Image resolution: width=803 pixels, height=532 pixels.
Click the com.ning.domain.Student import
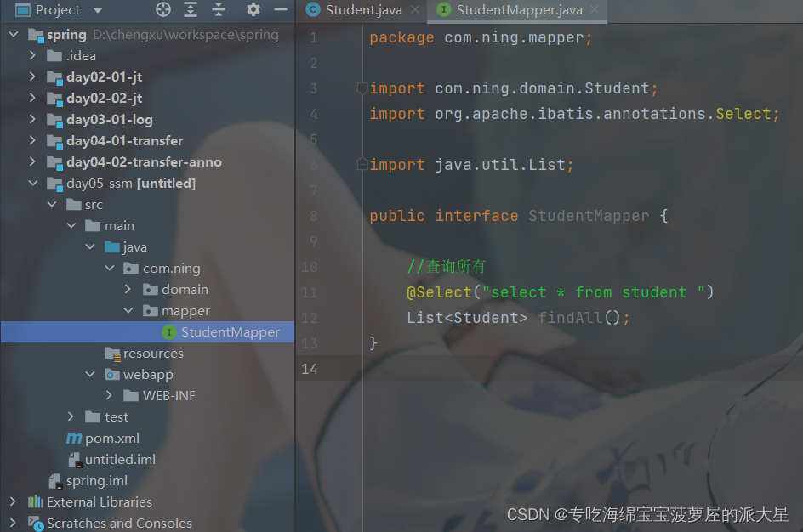pos(542,88)
